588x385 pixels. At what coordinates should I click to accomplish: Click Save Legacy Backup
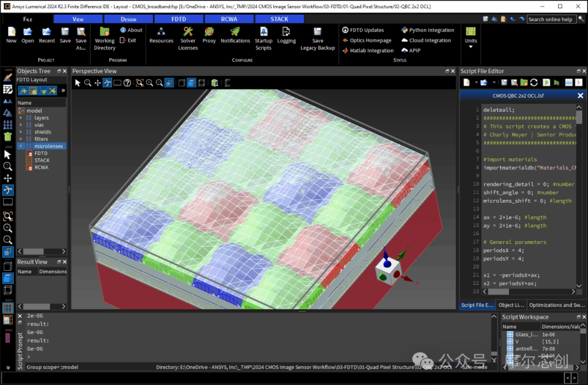click(x=317, y=39)
